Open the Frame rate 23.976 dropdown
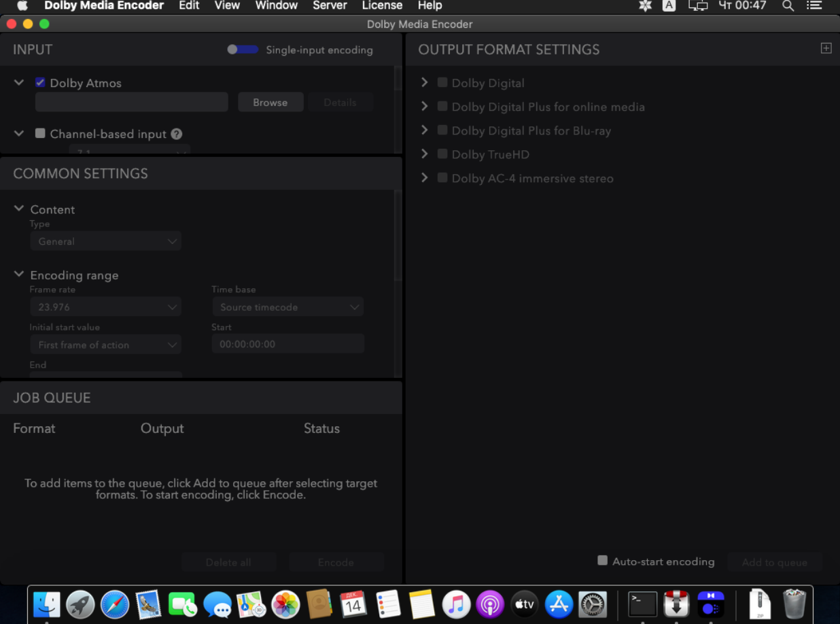The image size is (840, 624). pos(105,307)
